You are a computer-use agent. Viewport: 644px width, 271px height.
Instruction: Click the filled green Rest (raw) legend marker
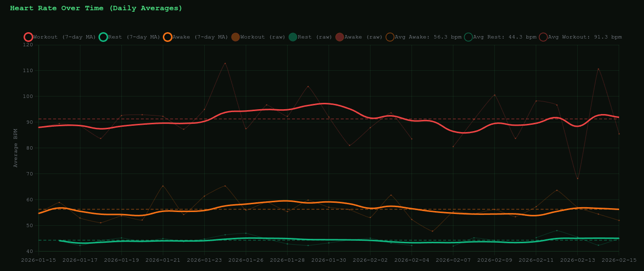click(x=293, y=37)
